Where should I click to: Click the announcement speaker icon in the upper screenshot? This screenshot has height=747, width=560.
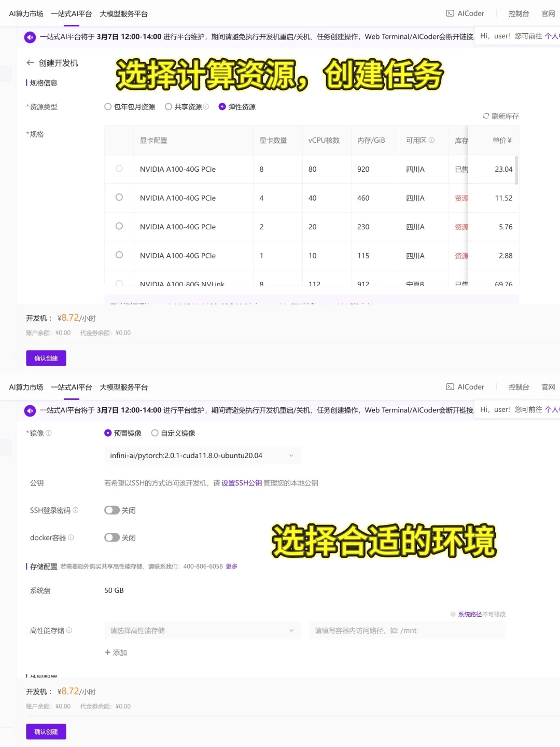coord(30,37)
